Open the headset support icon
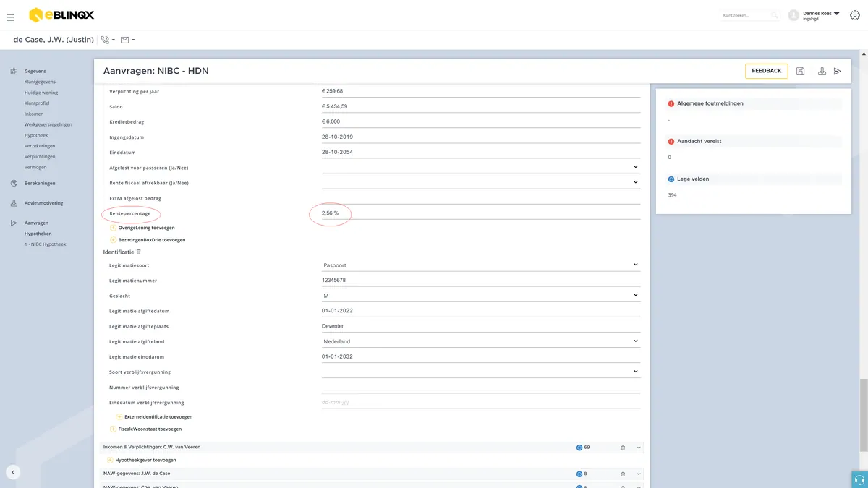The image size is (868, 488). (859, 480)
